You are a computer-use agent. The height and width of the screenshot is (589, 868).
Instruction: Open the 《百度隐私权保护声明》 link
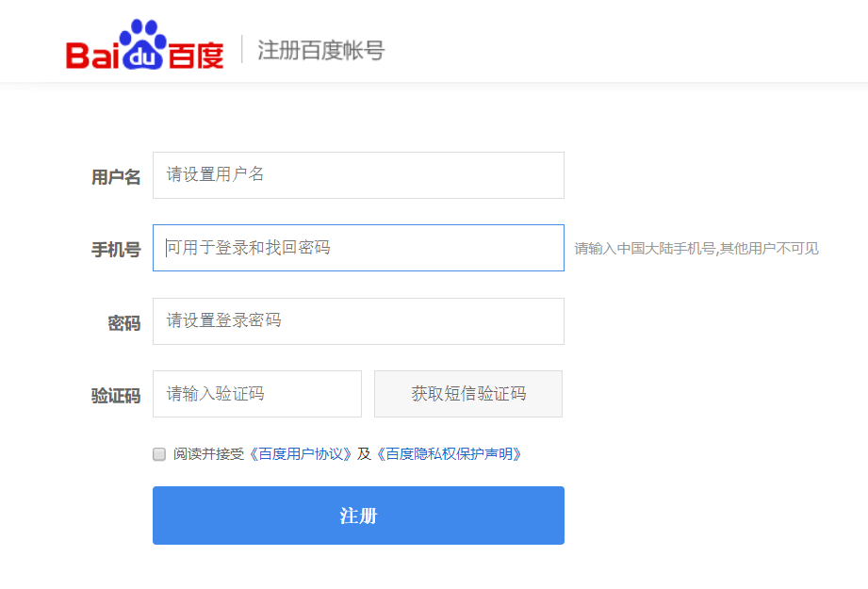(x=449, y=454)
